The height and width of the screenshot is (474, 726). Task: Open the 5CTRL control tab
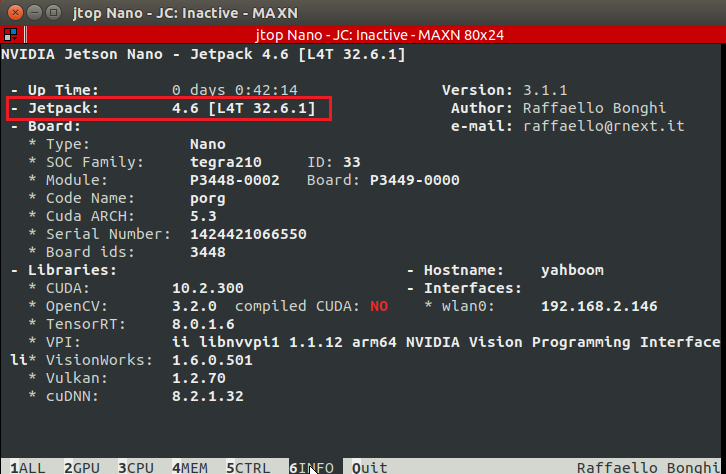(x=247, y=467)
